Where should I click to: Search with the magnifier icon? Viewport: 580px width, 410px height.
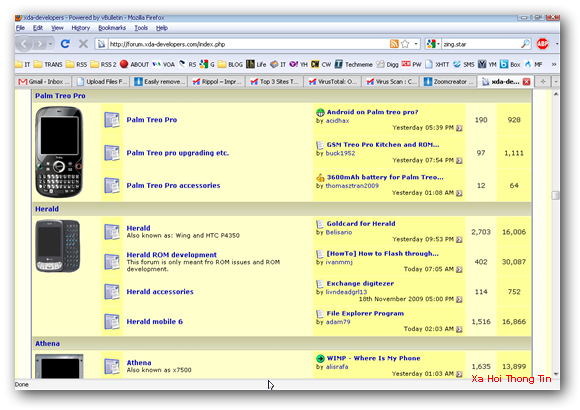pos(525,44)
